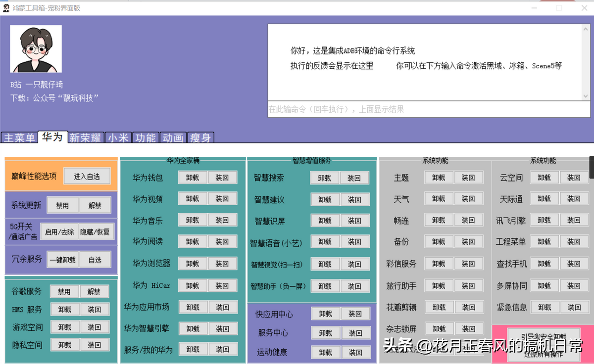Click 一键卸载 for 冗余服务

point(62,259)
